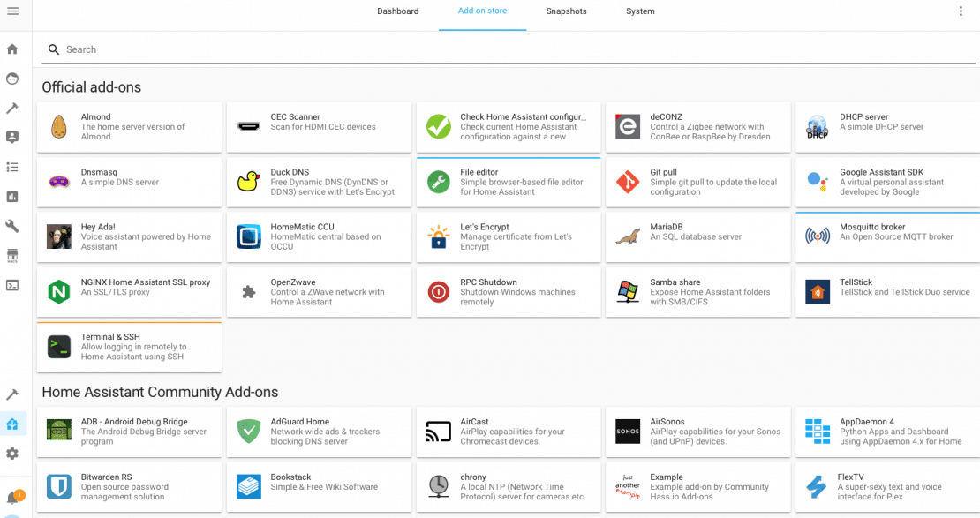This screenshot has height=518, width=980.
Task: Open the settings gear in the sidebar
Action: (x=12, y=454)
